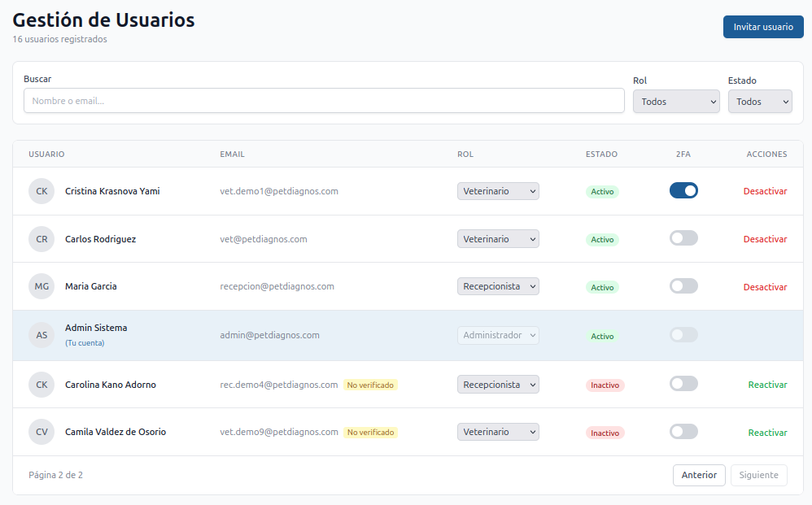The height and width of the screenshot is (505, 812).
Task: Click email recepcion@petdiagnos.com
Action: coord(277,286)
